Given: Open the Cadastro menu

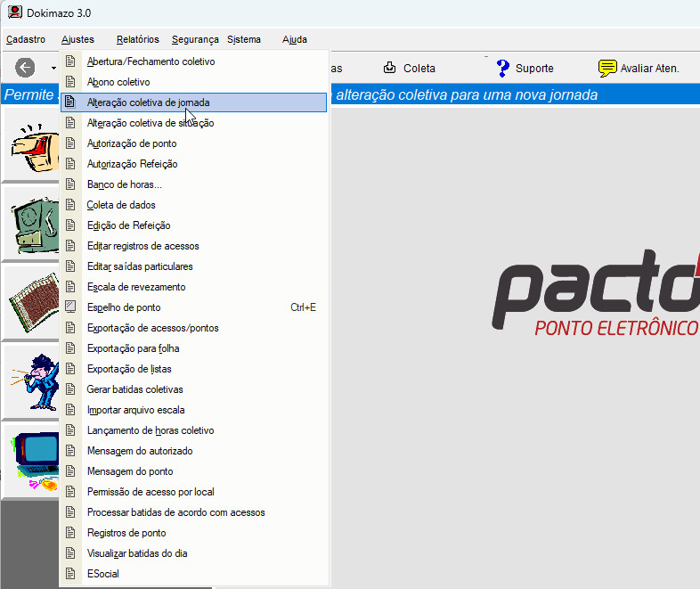Looking at the screenshot, I should click(26, 39).
